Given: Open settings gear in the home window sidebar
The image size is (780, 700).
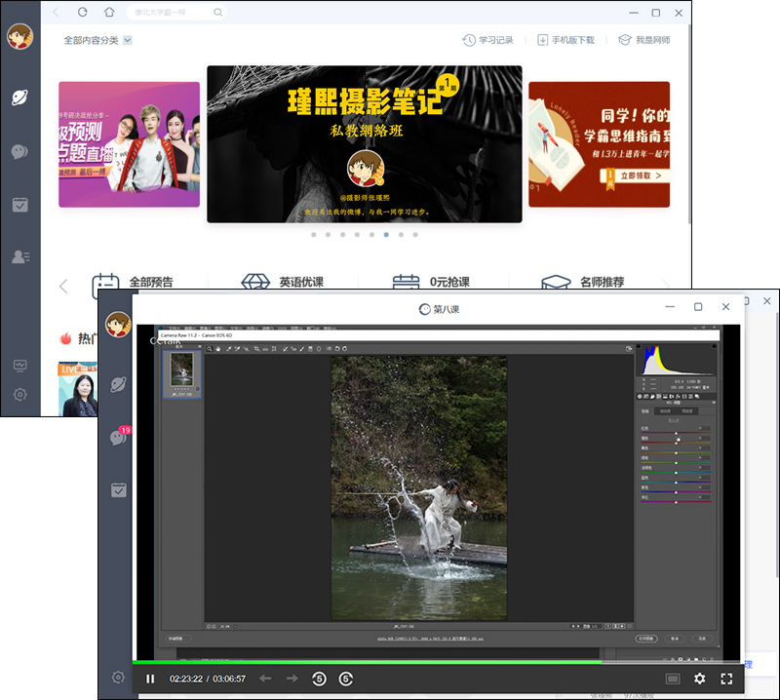Looking at the screenshot, I should [x=19, y=395].
